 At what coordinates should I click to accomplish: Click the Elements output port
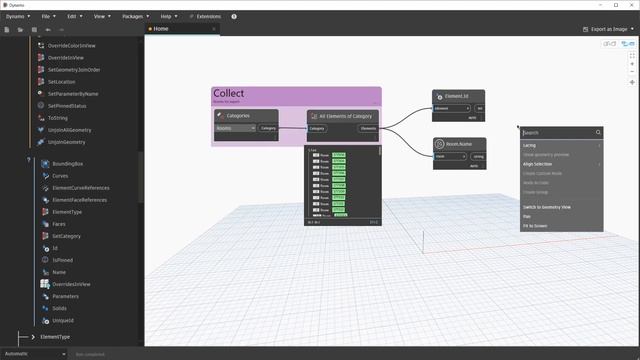368,129
